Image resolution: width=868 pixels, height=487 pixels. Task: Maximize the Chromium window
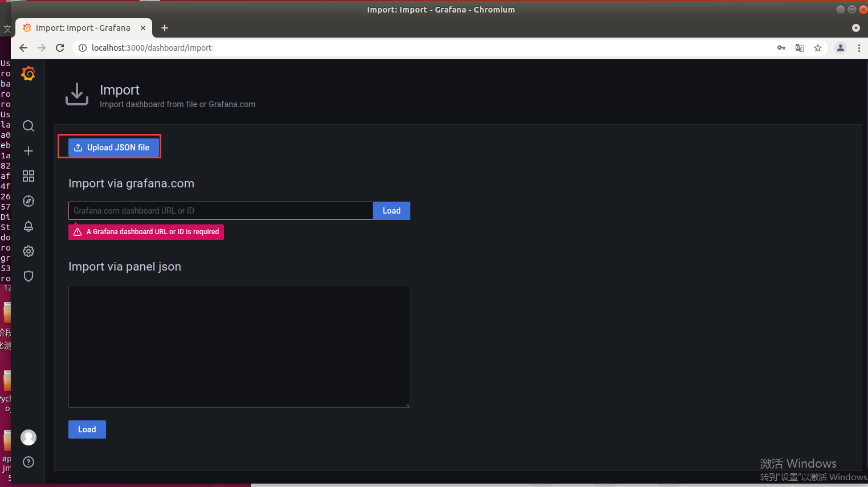[x=852, y=9]
